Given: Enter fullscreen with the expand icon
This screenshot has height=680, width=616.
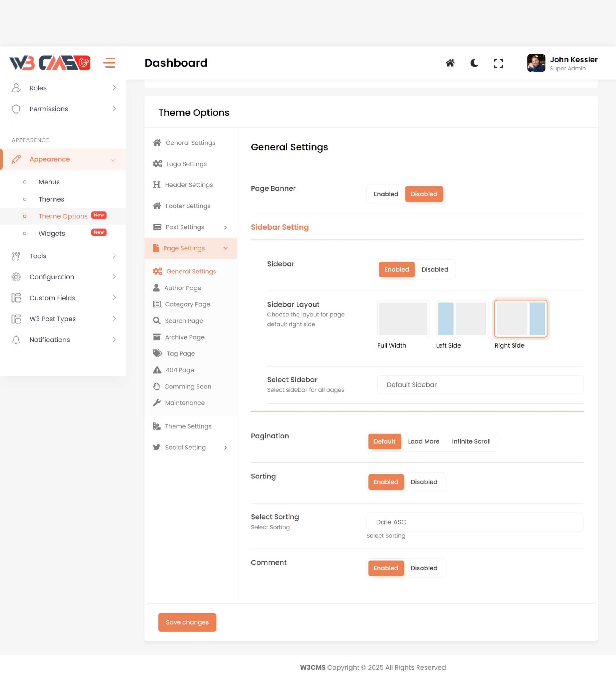Looking at the screenshot, I should pyautogui.click(x=498, y=63).
